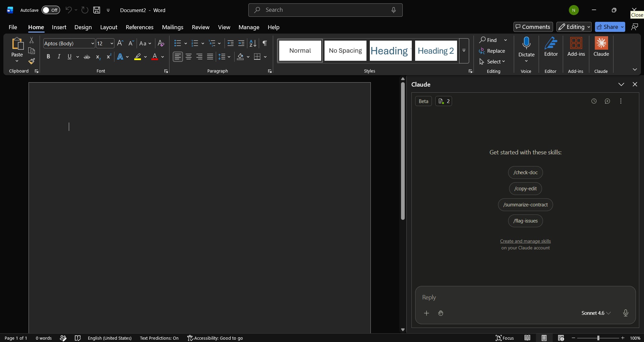Screen dimensions: 644x342
Task: Toggle Italic formatting
Action: pyautogui.click(x=59, y=57)
